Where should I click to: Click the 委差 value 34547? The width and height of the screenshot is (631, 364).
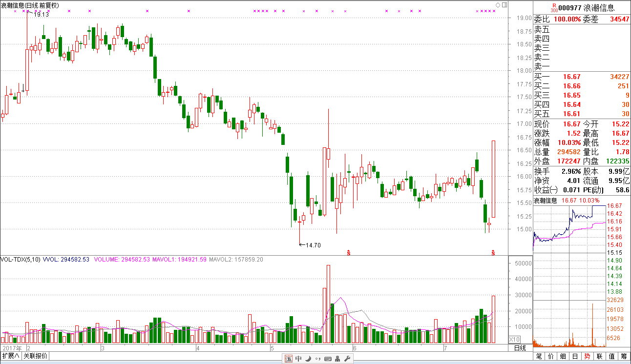tap(619, 20)
